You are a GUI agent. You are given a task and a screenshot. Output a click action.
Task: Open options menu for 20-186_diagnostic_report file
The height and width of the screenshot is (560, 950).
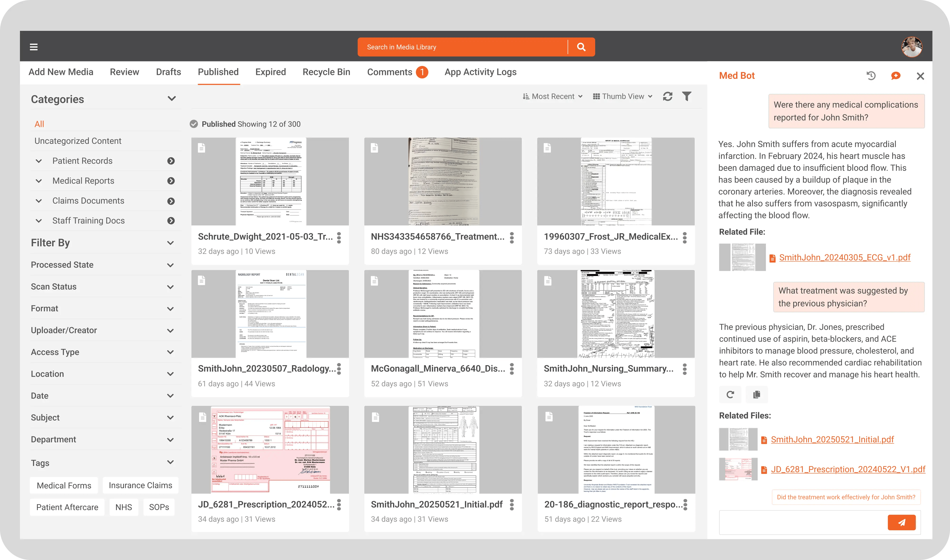[x=685, y=505]
